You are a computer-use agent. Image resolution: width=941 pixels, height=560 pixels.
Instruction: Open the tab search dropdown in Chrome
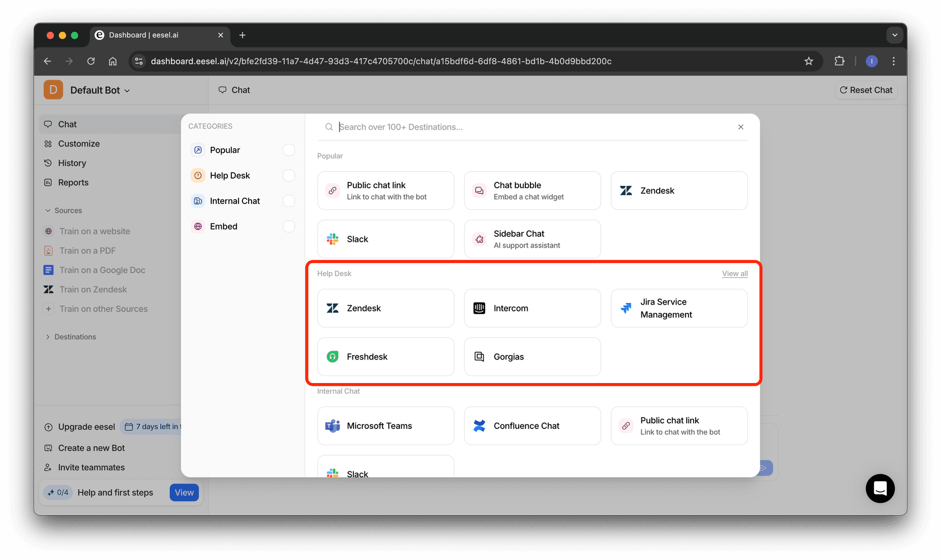pos(895,35)
